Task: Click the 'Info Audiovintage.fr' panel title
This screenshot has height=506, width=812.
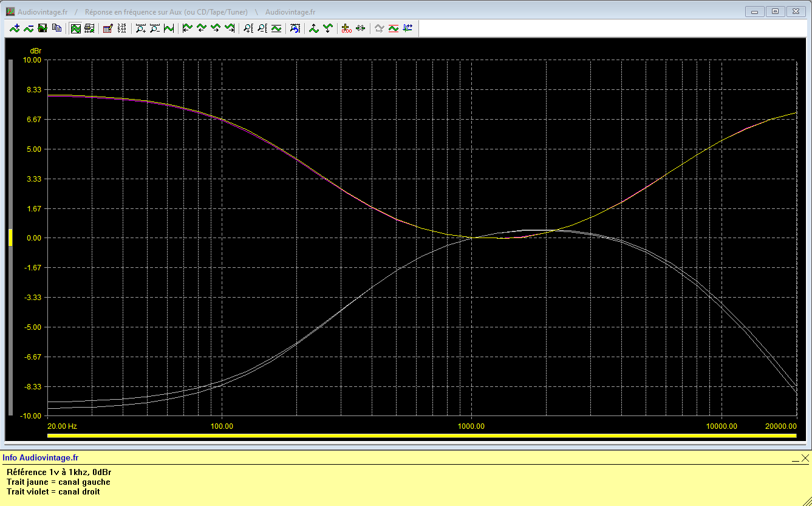Action: point(40,457)
